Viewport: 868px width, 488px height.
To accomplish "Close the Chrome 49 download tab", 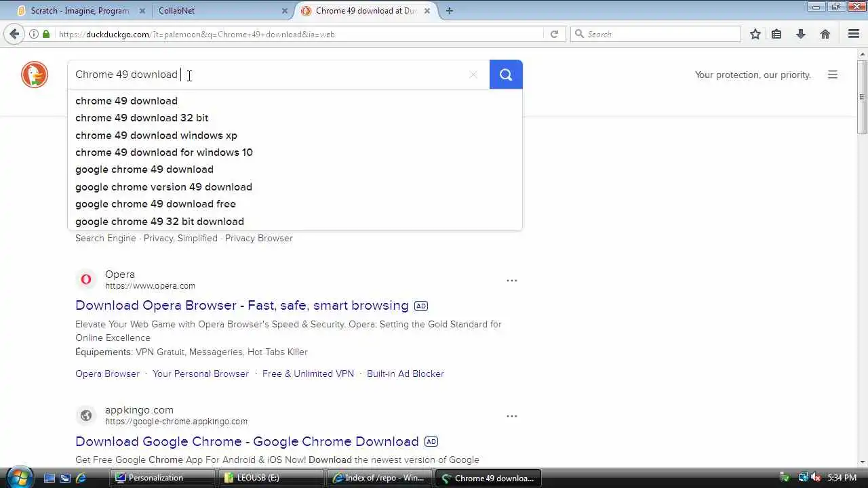I will (427, 11).
